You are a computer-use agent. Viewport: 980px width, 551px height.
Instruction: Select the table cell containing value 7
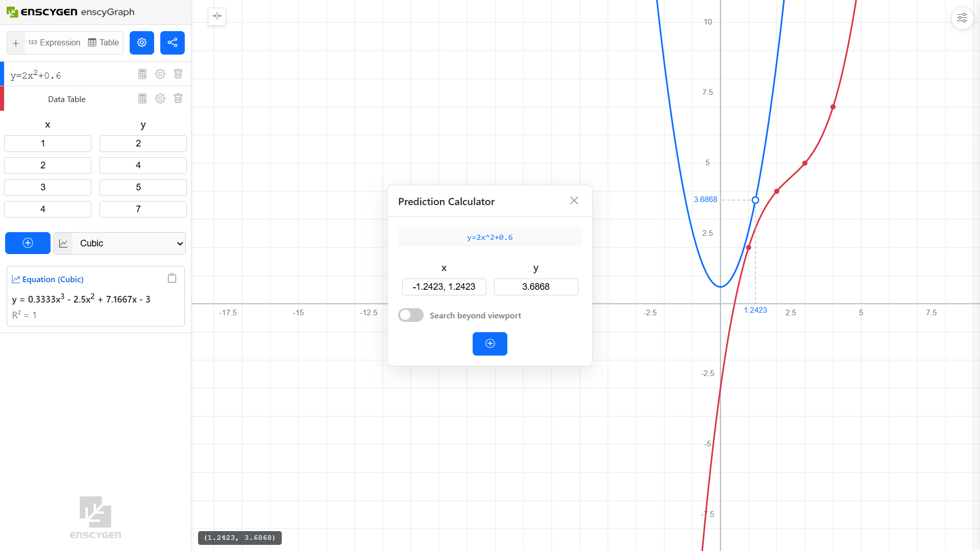pyautogui.click(x=143, y=209)
